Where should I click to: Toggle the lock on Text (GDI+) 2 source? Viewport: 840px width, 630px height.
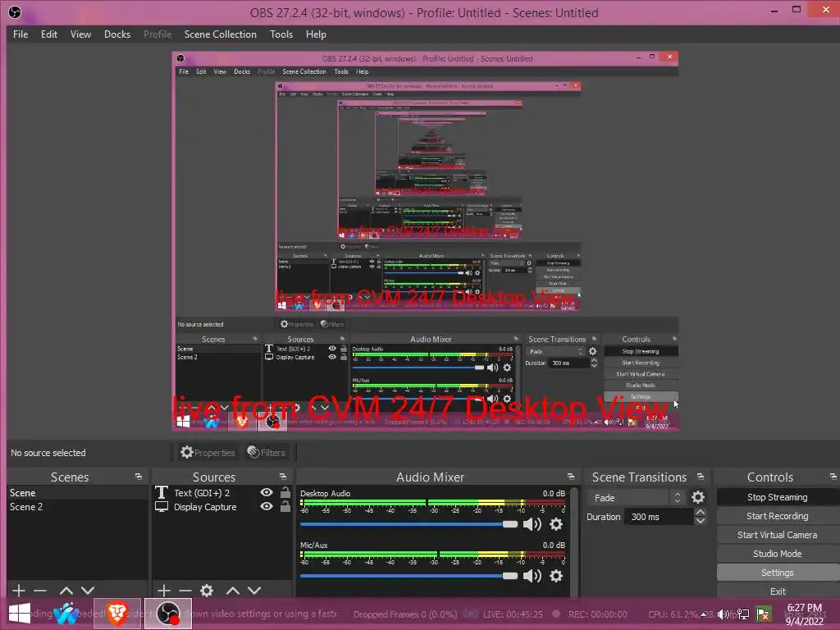[285, 492]
